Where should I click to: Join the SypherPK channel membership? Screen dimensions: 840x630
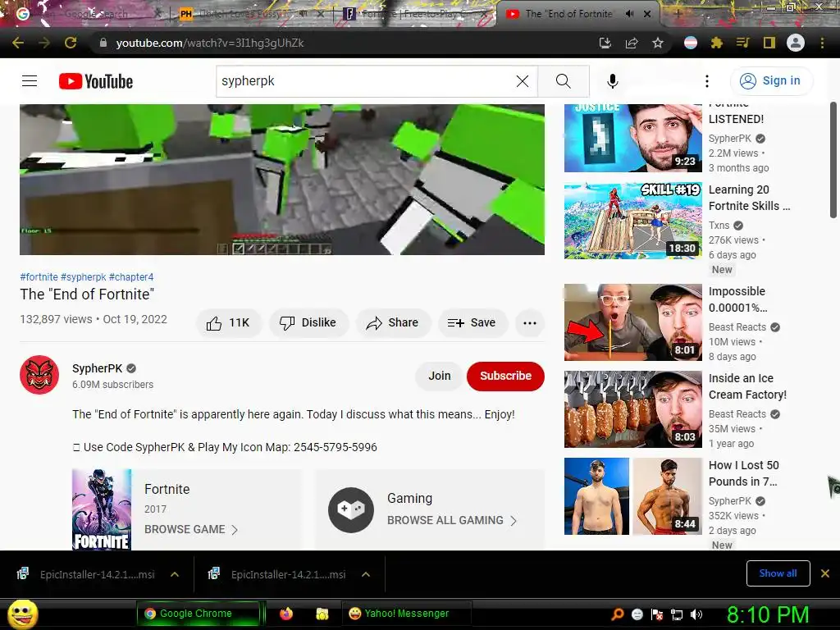(x=440, y=376)
